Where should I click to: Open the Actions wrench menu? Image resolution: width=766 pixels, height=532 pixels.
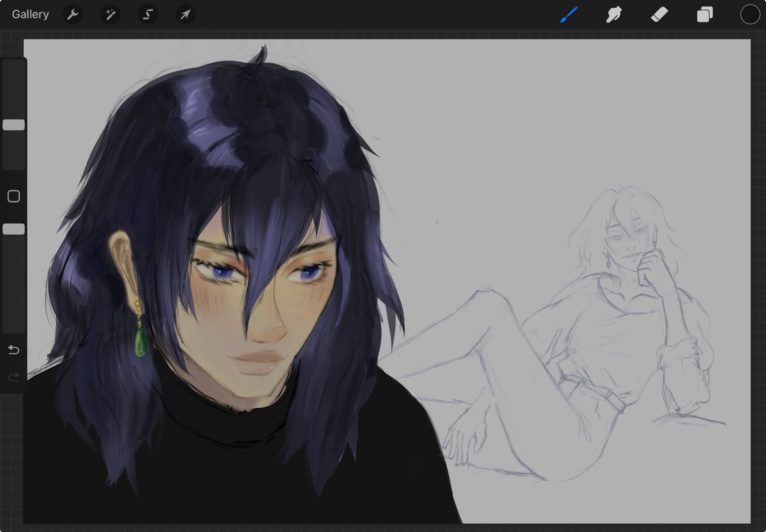[73, 14]
